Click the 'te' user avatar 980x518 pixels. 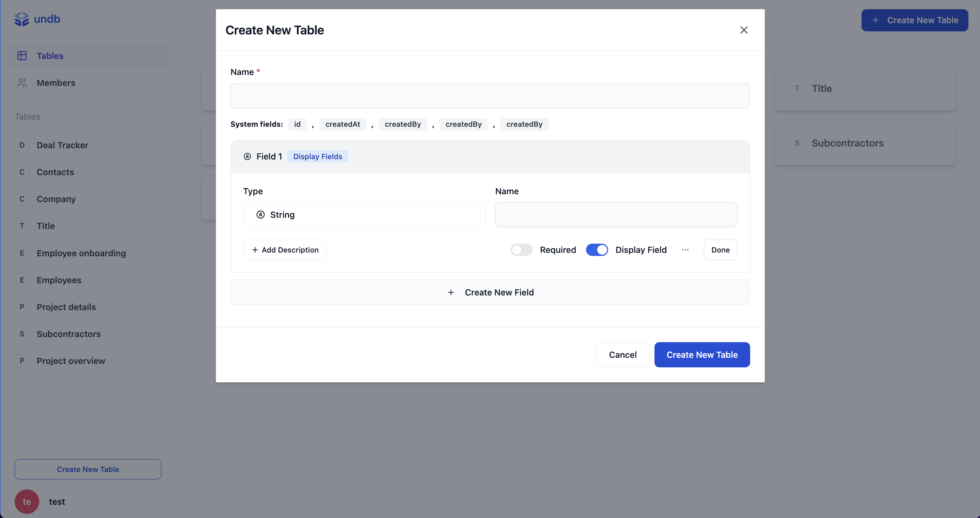pos(27,501)
